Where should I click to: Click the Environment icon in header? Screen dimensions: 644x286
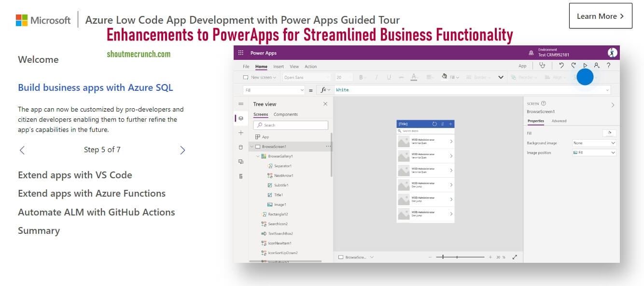pos(531,53)
